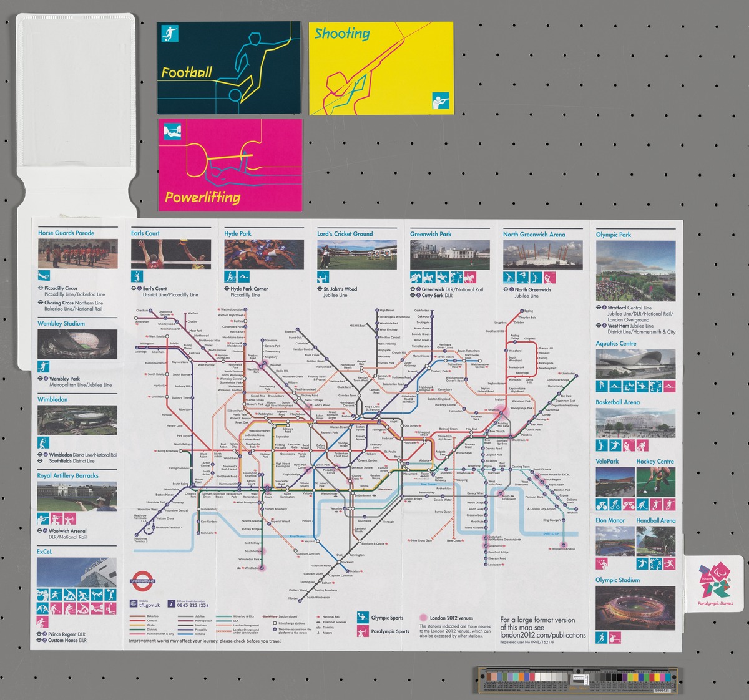Click the ExCeL venue photo

(x=76, y=572)
